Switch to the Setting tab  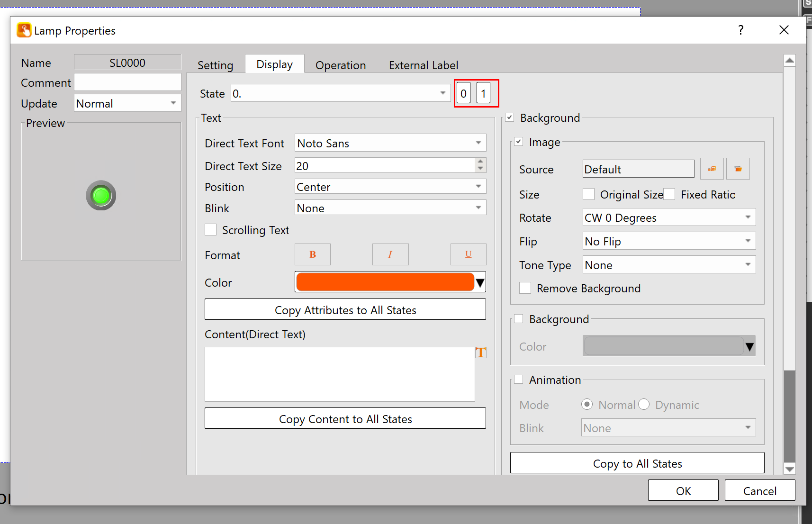215,65
